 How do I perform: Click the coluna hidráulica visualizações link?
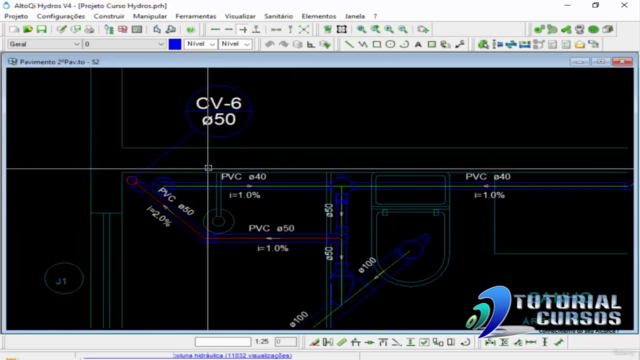coord(233,356)
